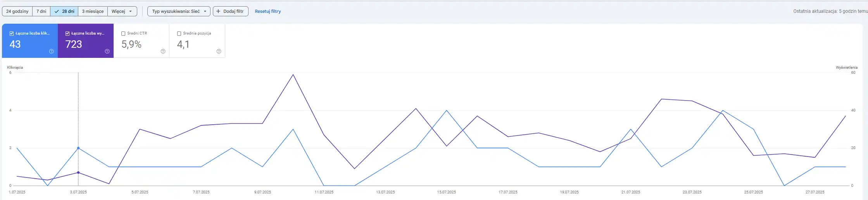The image size is (868, 200).
Task: Open help icon on the Średnia pozycja card
Action: click(219, 51)
